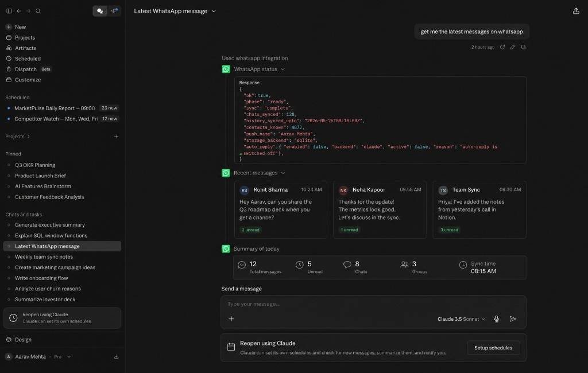This screenshot has width=588, height=373.
Task: Click the WhatsApp icon beside WhatsApp status
Action: tap(226, 69)
